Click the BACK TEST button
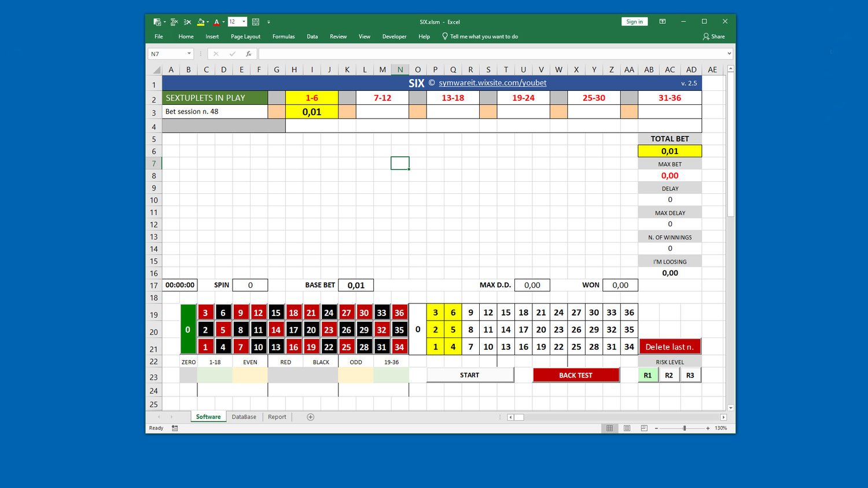 (576, 375)
